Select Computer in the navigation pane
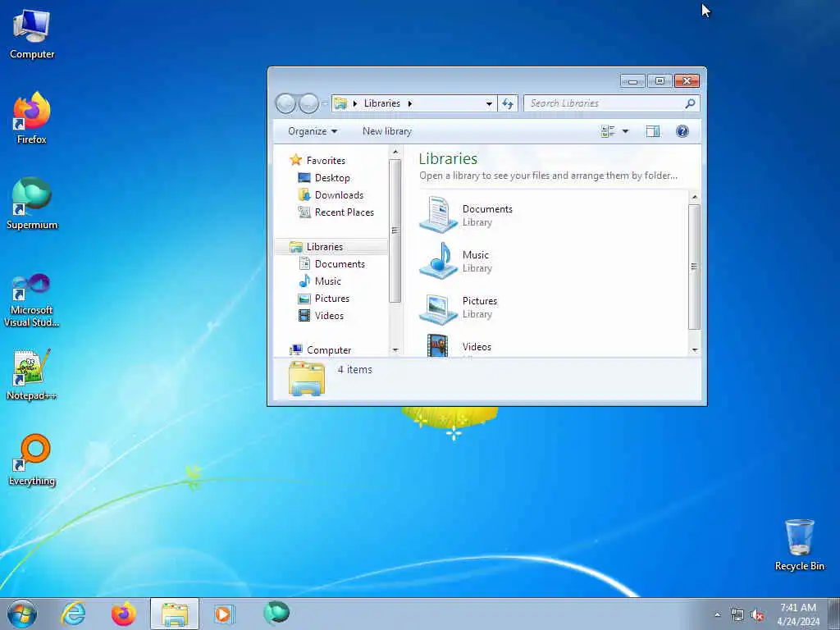The image size is (840, 630). [x=320, y=349]
